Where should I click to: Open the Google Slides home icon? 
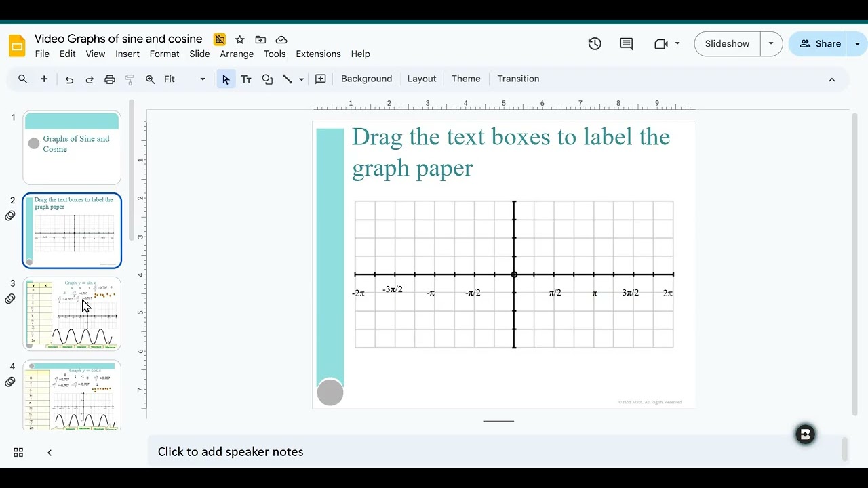17,45
